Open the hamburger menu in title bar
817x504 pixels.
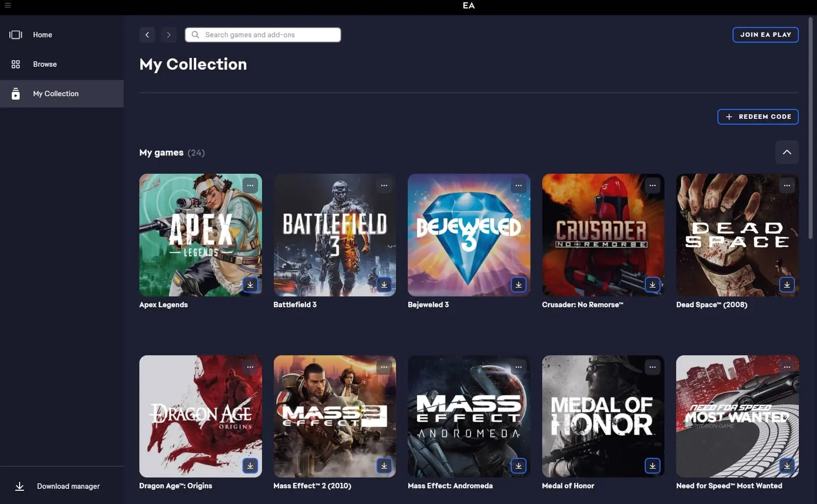coord(7,5)
